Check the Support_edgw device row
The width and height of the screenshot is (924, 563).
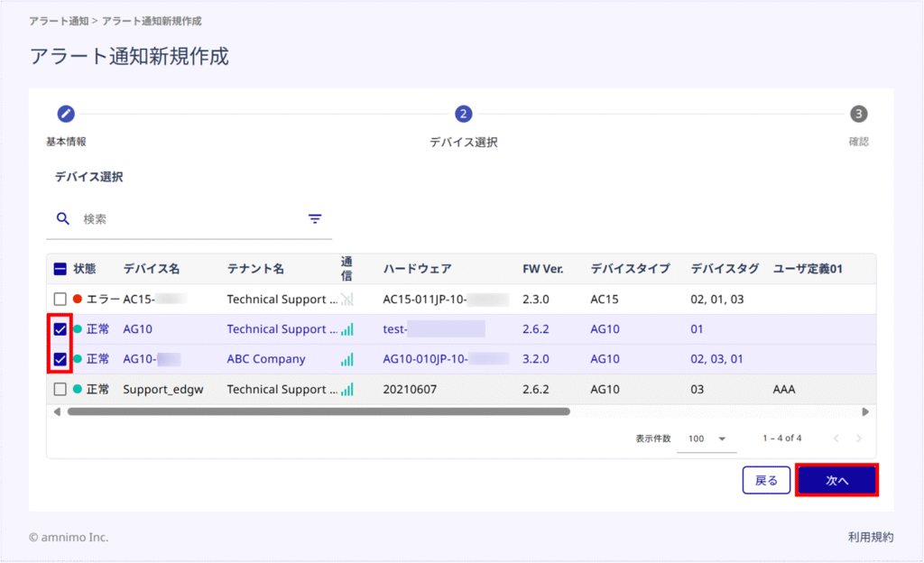click(x=60, y=389)
